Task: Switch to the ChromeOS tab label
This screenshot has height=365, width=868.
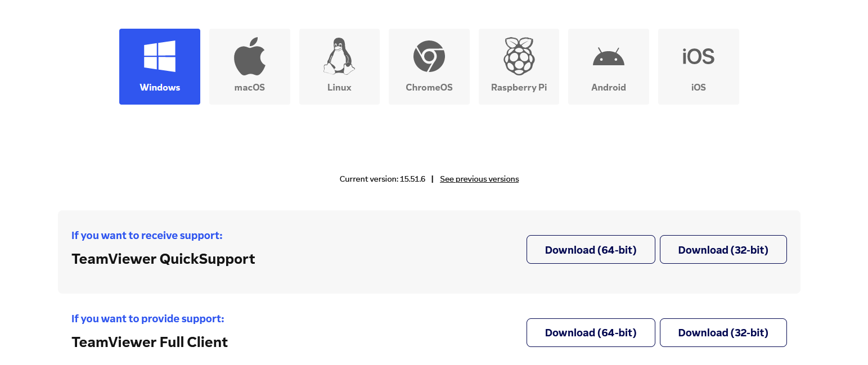Action: pyautogui.click(x=429, y=88)
